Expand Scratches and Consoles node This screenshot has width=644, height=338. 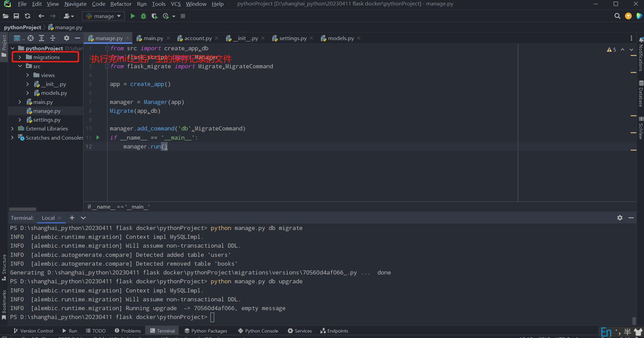click(12, 138)
